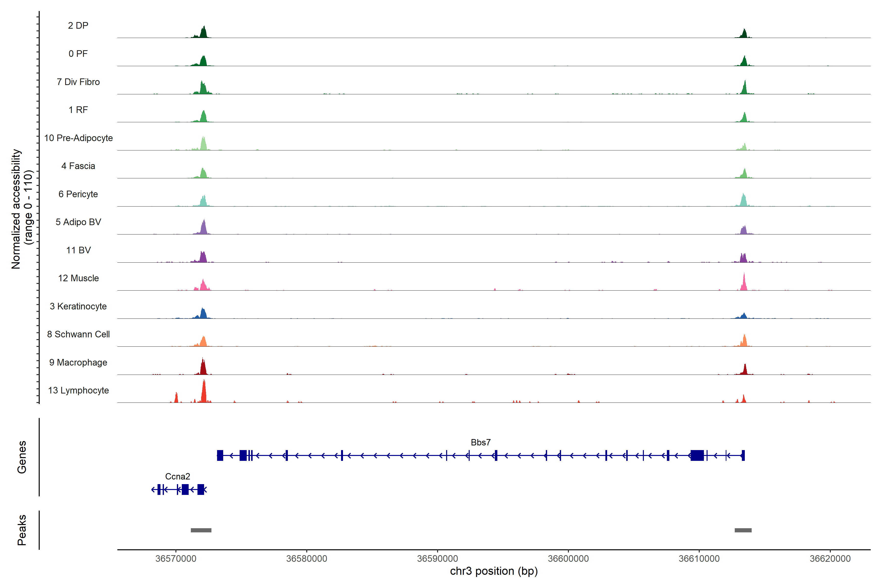Select the left gray peak bar
The height and width of the screenshot is (588, 882).
click(x=201, y=530)
